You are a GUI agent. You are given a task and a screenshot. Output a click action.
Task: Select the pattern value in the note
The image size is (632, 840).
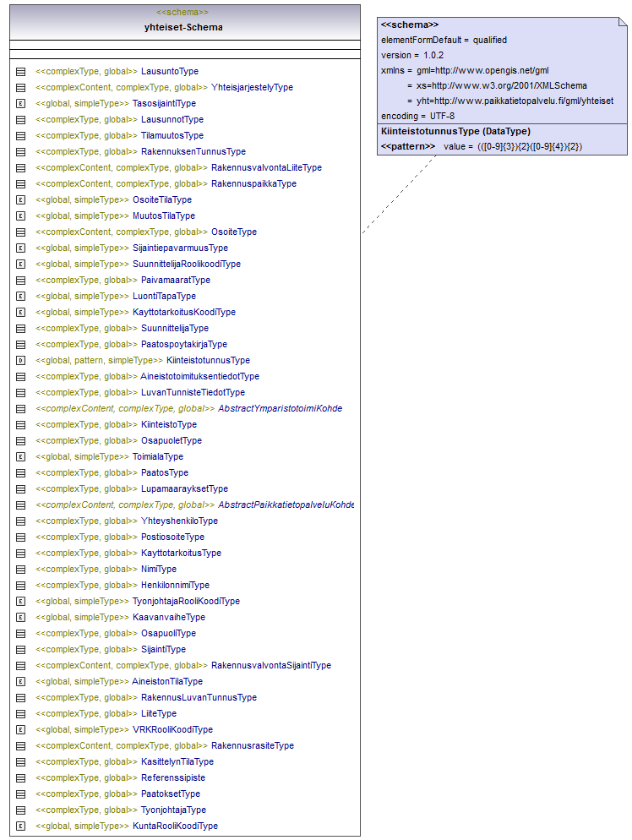click(513, 147)
